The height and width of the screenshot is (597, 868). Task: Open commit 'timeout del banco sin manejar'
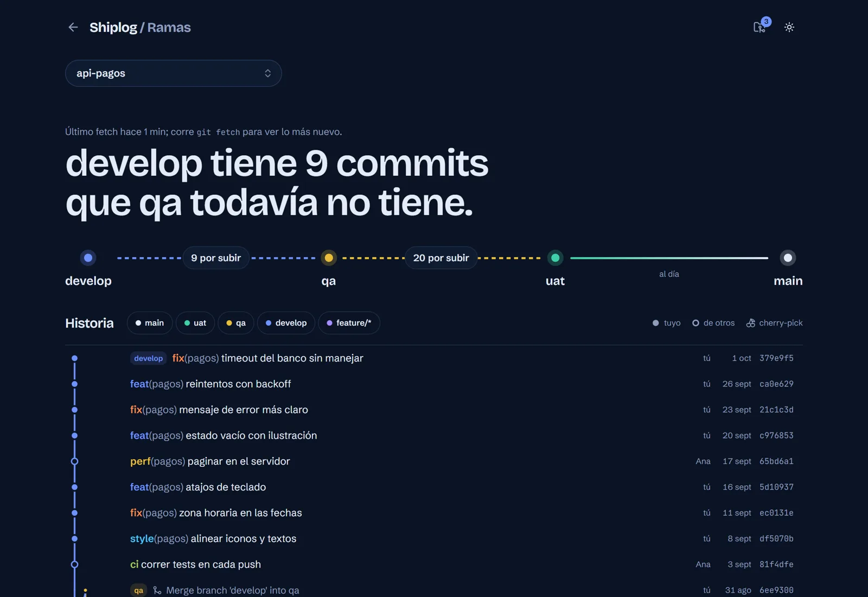tap(434, 358)
